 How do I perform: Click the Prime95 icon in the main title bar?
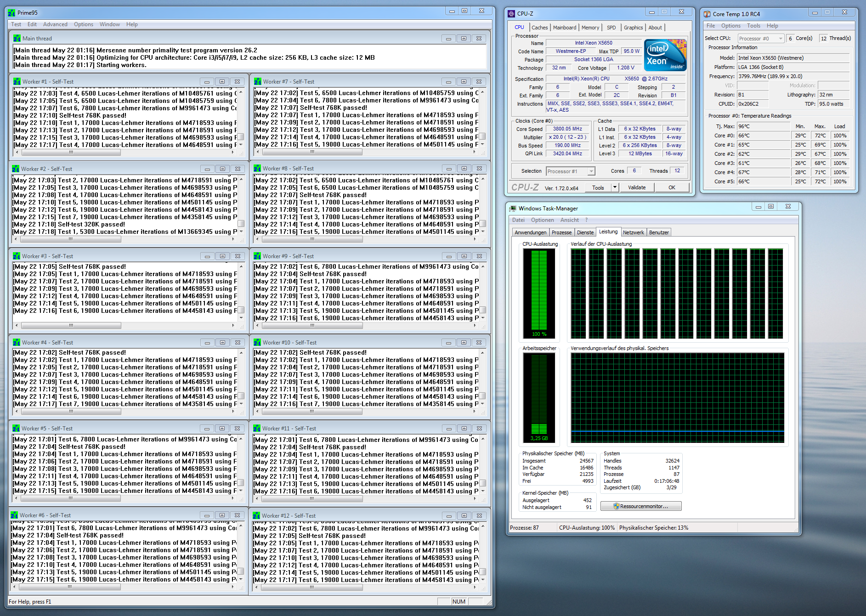tap(12, 12)
